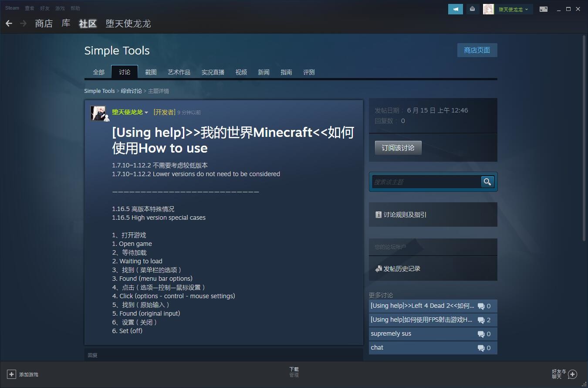
Task: Open the 下载 管理 downloads area
Action: tap(294, 372)
